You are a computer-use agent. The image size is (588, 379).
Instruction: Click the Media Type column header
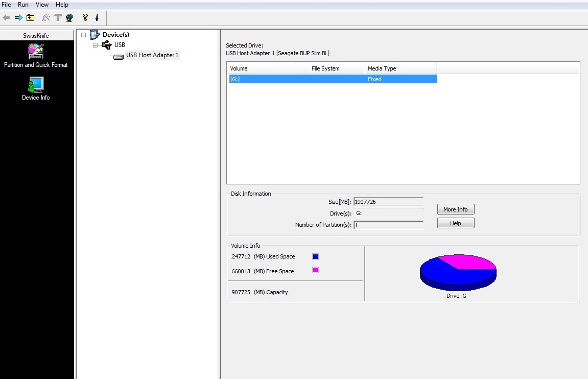coord(401,68)
